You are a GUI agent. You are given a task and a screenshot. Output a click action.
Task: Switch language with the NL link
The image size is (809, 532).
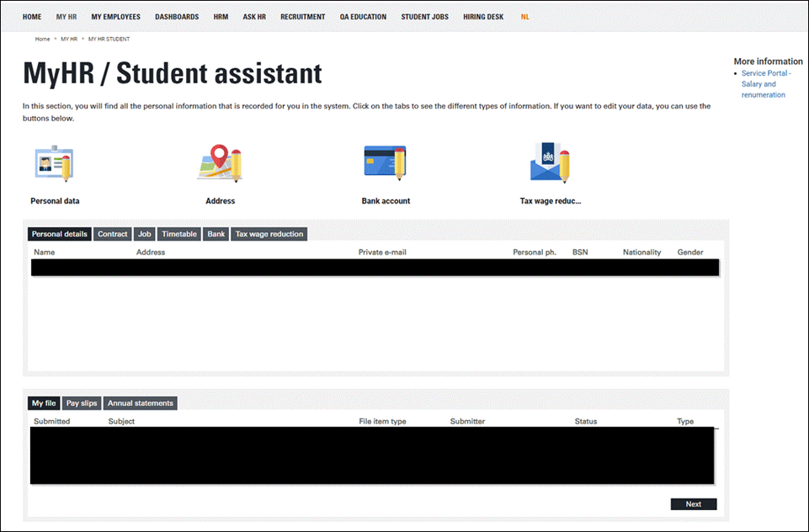524,17
